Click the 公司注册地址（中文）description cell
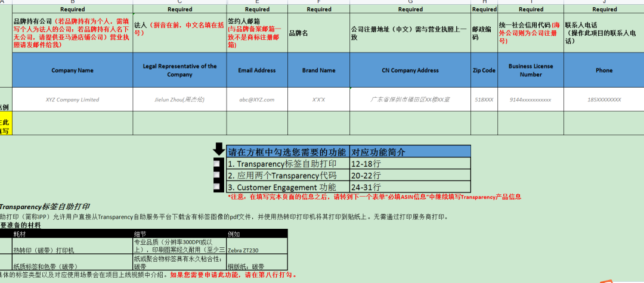 410,33
